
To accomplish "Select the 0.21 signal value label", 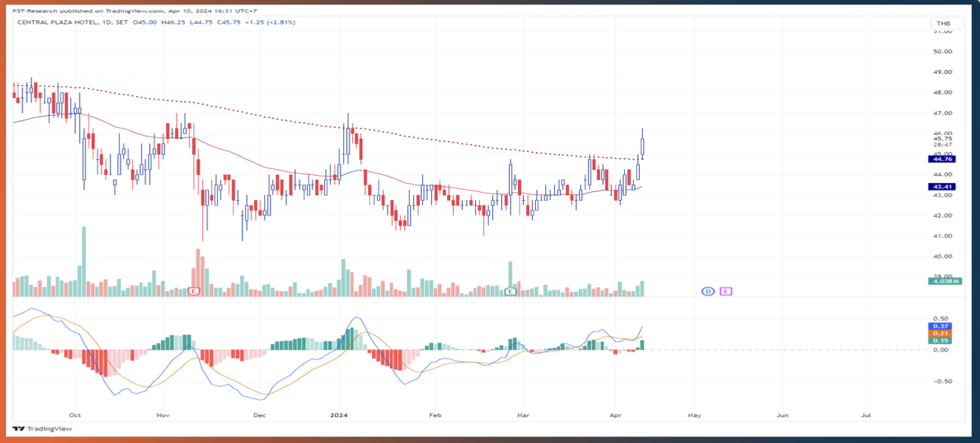I will click(941, 333).
